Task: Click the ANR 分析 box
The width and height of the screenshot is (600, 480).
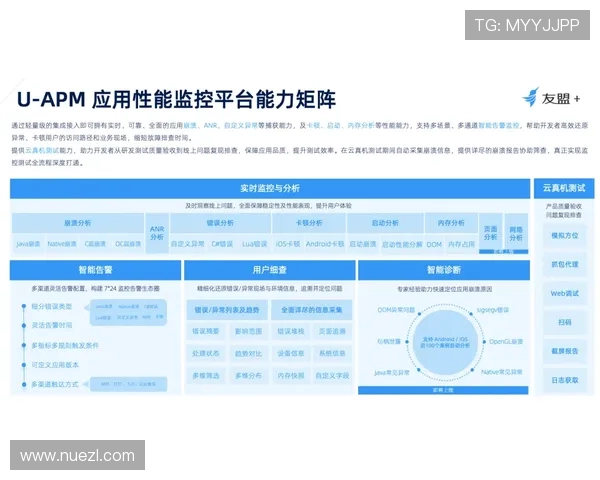Action: click(x=157, y=233)
